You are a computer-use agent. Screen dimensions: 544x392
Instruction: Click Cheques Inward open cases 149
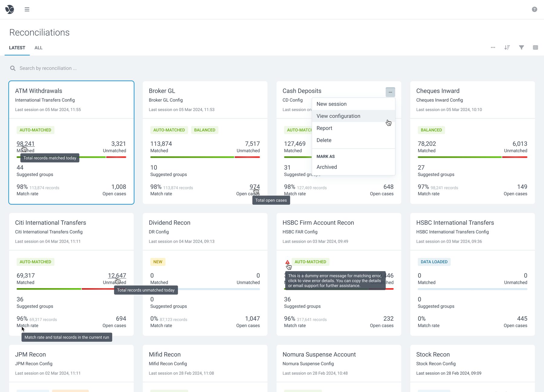(x=522, y=187)
